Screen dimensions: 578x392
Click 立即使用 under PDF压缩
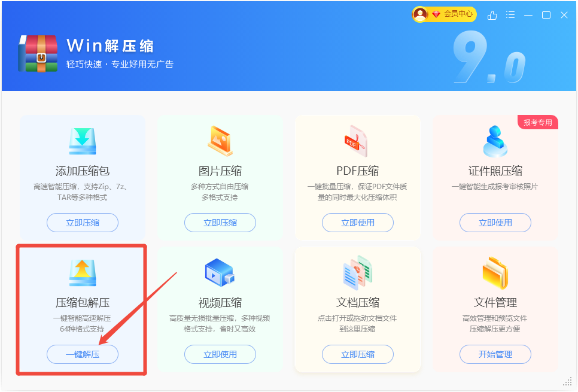coord(358,223)
